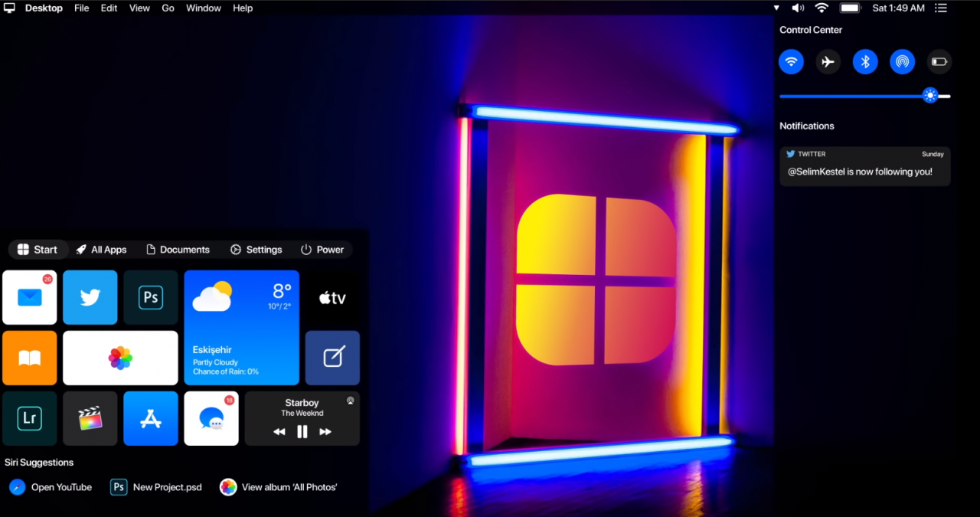
Task: Click the volume icon in menu bar
Action: pyautogui.click(x=798, y=8)
